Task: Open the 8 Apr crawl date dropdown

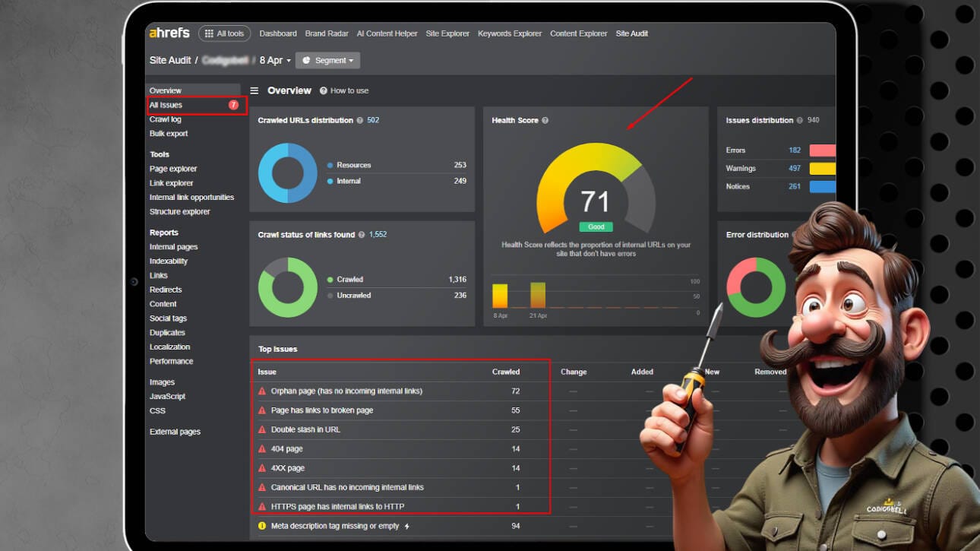Action: click(275, 61)
